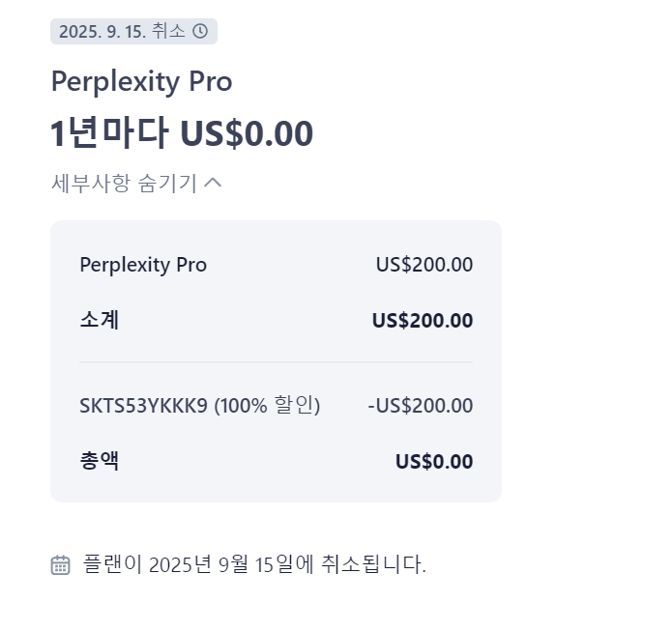
Task: Click the 총액 total label
Action: point(100,461)
